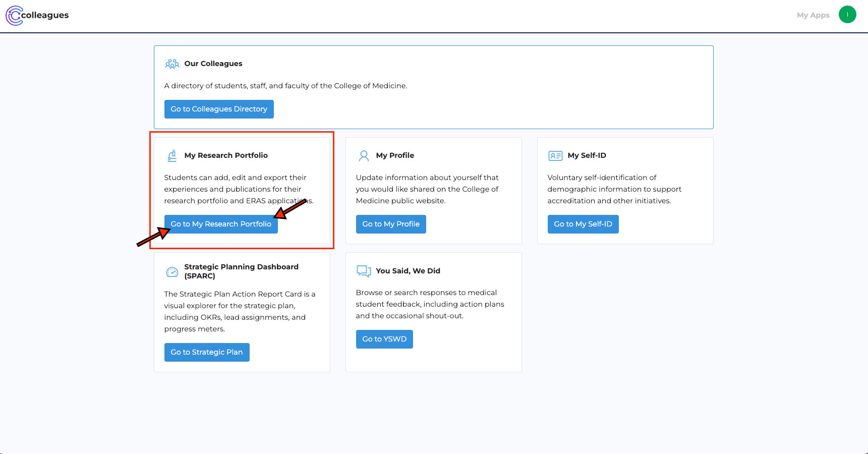Click the My Profile card heading
Viewport: 868px width, 454px height.
395,155
